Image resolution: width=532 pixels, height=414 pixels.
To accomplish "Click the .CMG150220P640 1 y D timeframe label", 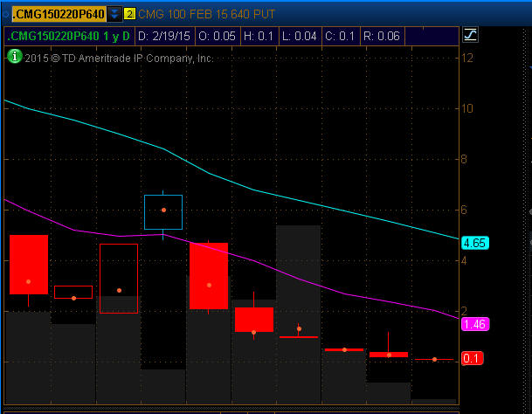I will (68, 36).
